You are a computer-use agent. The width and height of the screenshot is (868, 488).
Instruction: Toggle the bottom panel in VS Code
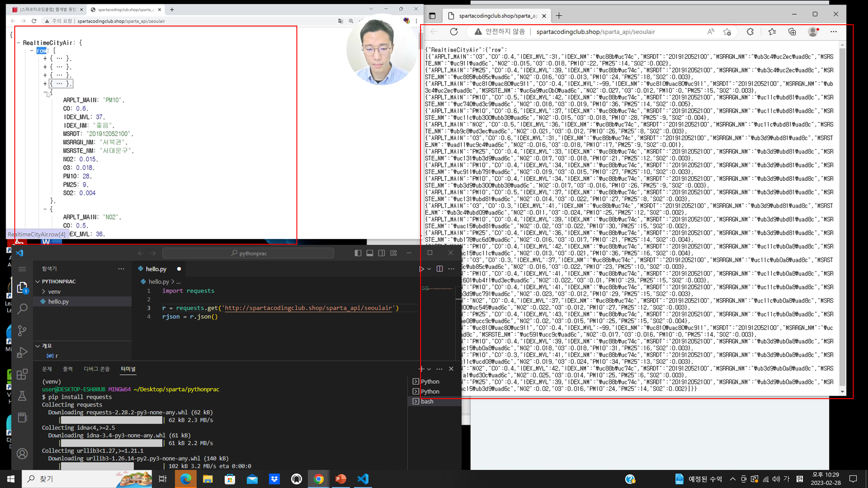(x=370, y=253)
